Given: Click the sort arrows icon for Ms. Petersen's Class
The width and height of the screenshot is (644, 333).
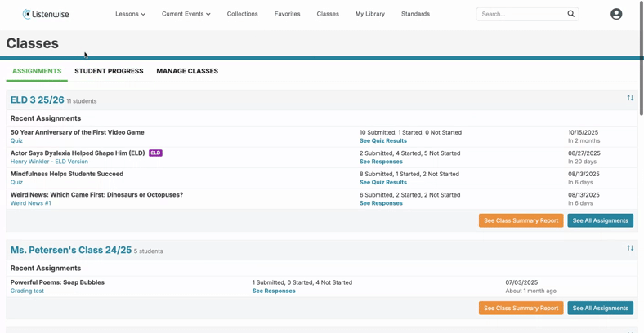Looking at the screenshot, I should (x=630, y=248).
